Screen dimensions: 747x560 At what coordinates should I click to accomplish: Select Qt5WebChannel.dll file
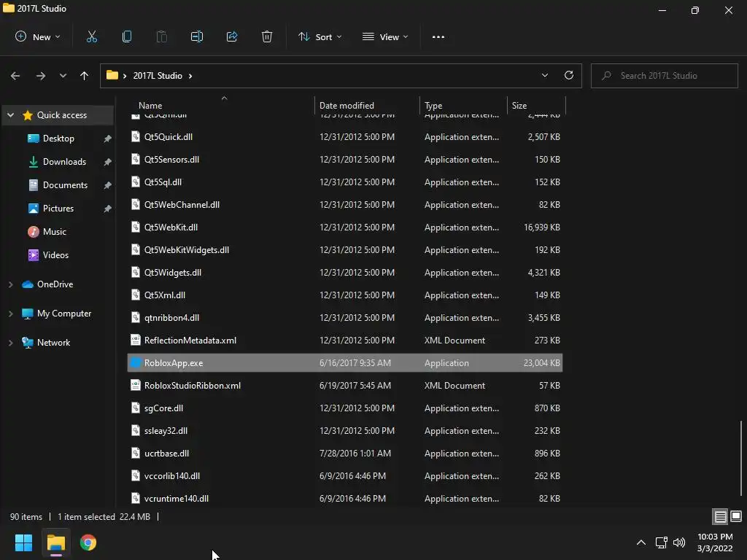point(345,204)
